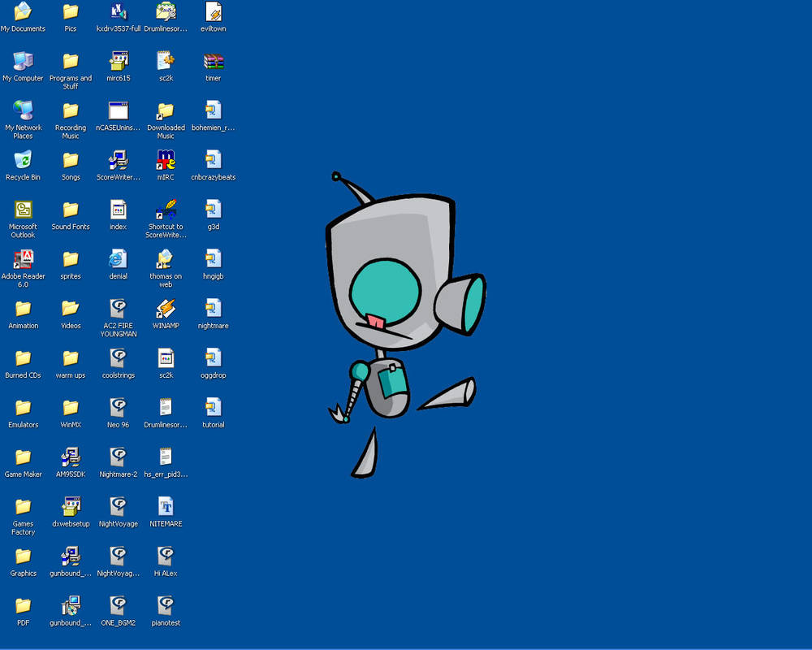
Task: Click the warm ups folder
Action: pos(71,363)
